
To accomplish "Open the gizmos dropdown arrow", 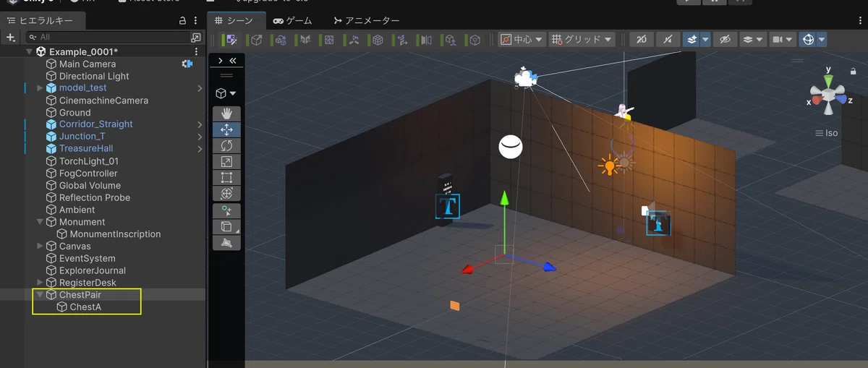I will pos(822,40).
